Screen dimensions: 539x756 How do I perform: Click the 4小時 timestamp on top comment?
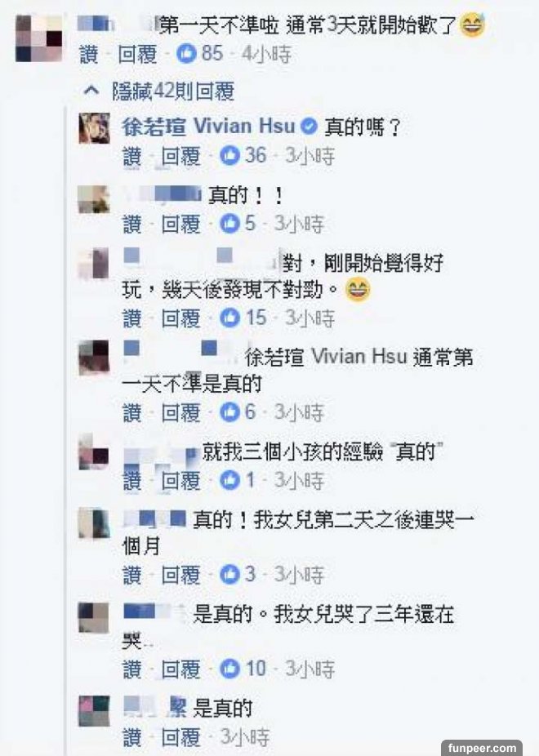click(266, 54)
